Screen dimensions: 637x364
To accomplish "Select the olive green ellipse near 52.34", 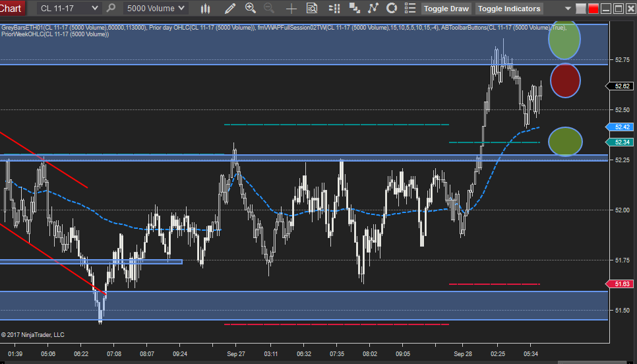I will click(x=565, y=141).
